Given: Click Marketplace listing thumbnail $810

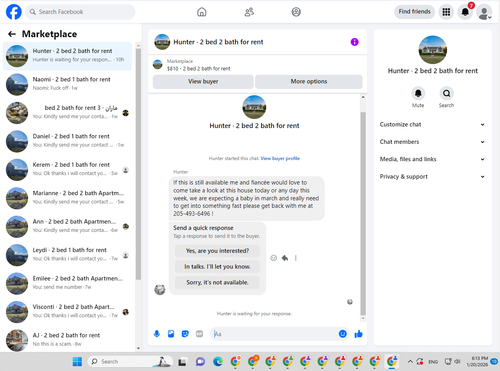Looking at the screenshot, I should pos(158,64).
